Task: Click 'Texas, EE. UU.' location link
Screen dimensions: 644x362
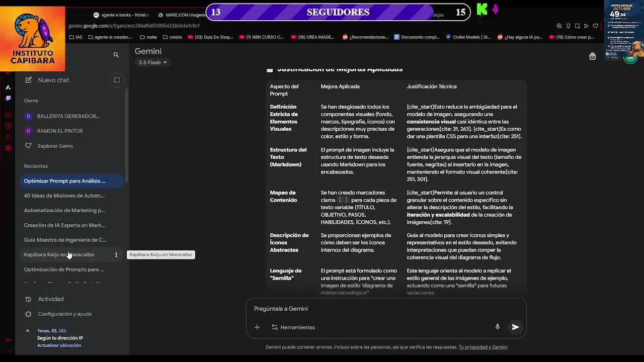Action: (x=52, y=331)
